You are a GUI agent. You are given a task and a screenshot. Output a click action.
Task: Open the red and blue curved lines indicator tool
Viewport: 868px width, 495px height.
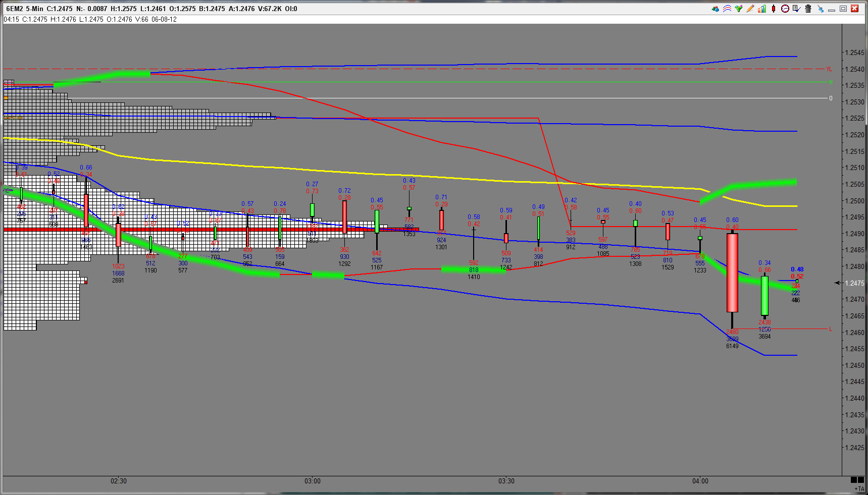pos(727,9)
